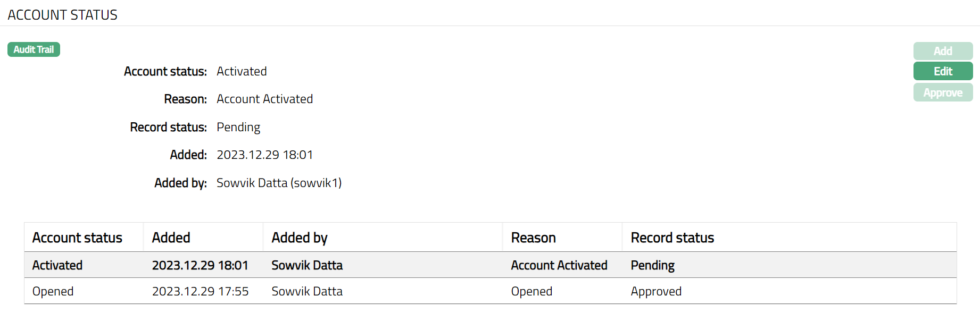980x313 pixels.
Task: Click the Opened cell under Account status column
Action: click(53, 291)
